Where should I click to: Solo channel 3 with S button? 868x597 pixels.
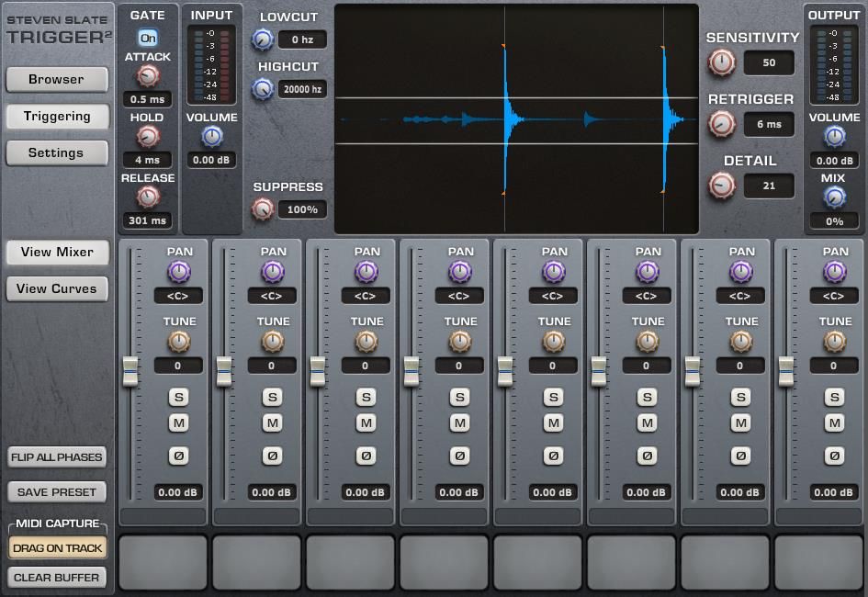point(366,397)
